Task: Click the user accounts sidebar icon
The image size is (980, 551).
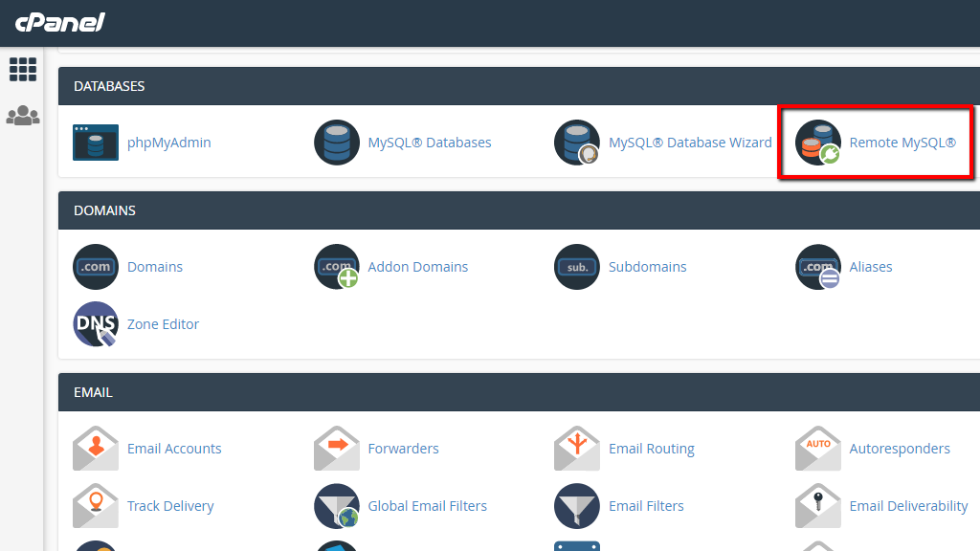Action: (22, 115)
